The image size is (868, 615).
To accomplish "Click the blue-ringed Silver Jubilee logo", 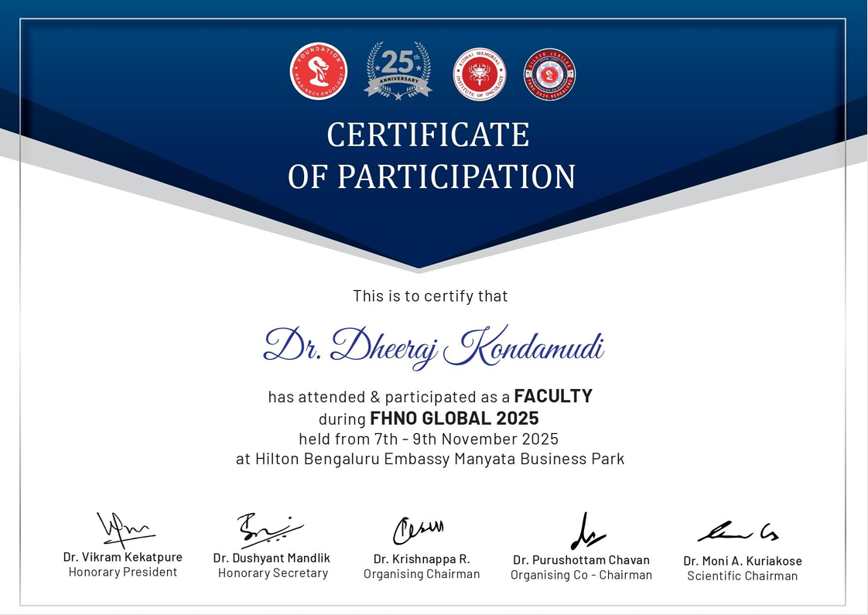I will tap(549, 74).
